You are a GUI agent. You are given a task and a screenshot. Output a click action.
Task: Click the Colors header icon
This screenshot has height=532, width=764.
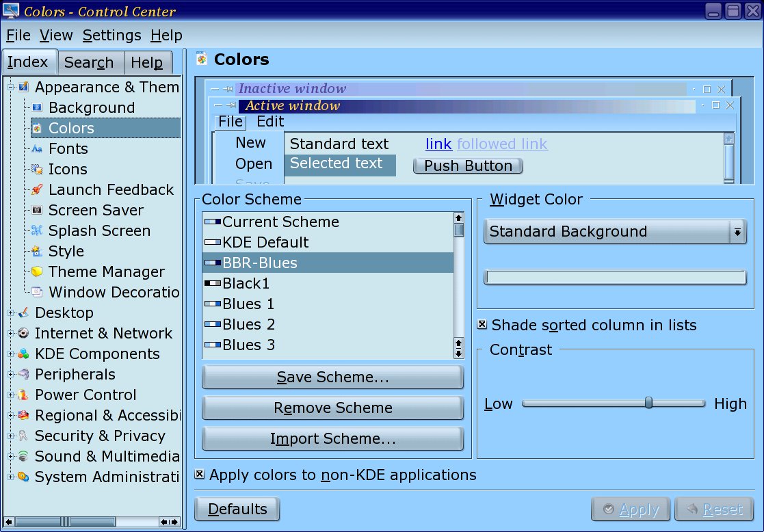pyautogui.click(x=201, y=59)
